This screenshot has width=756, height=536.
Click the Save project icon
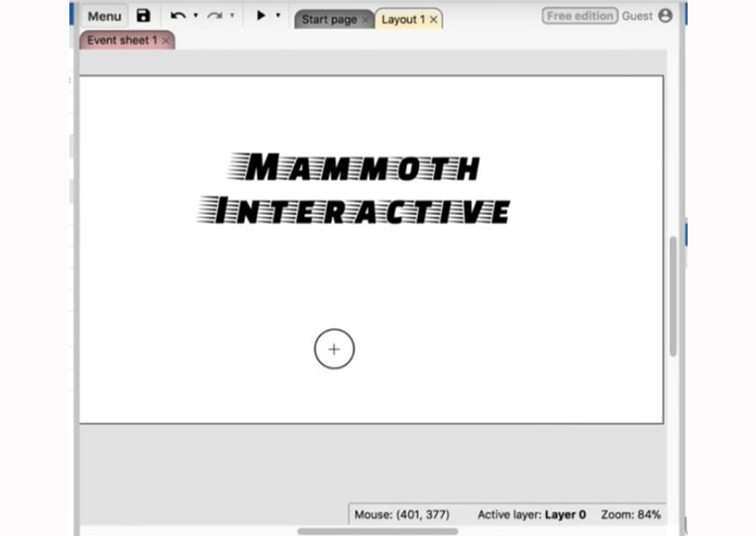click(x=144, y=16)
